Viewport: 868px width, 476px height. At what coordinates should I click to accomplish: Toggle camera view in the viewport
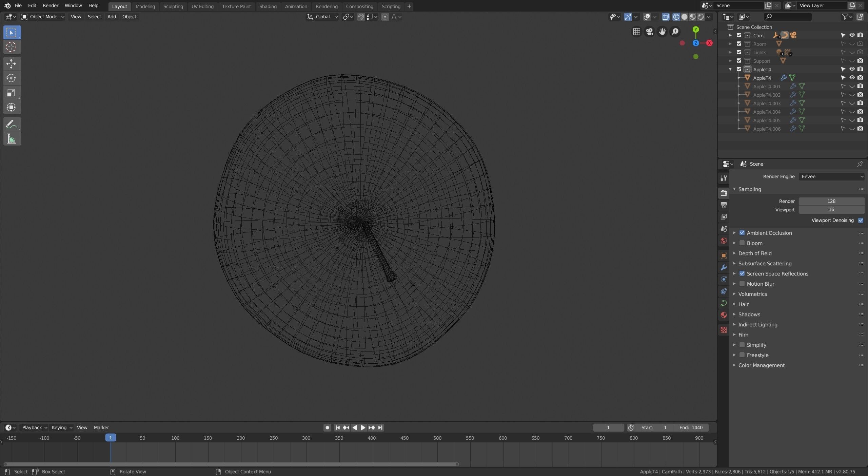pos(649,32)
